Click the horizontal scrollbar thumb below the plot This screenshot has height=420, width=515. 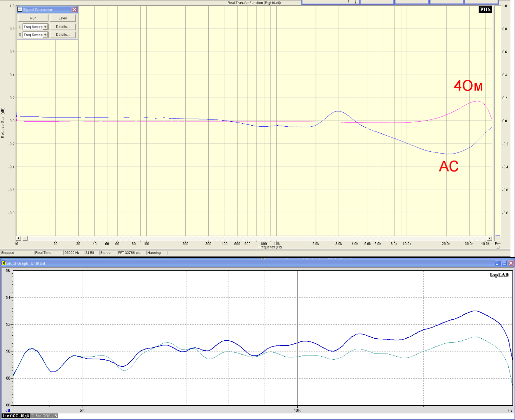point(25,238)
